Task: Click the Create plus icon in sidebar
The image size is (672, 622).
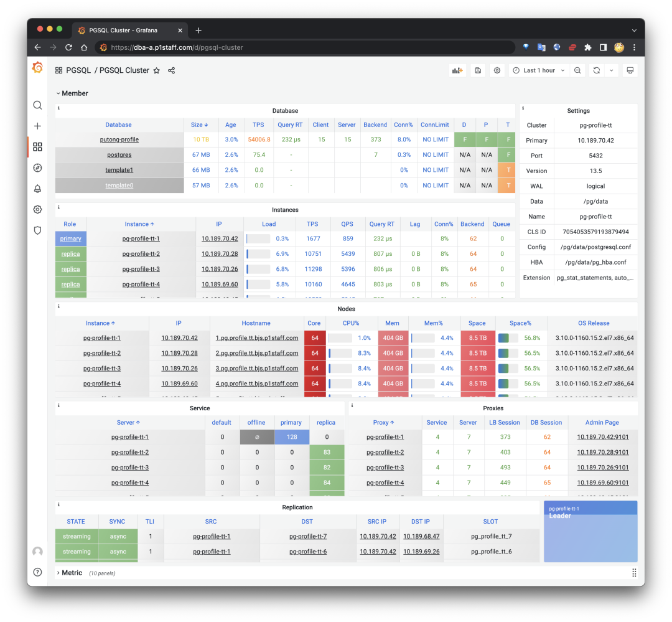Action: click(37, 126)
